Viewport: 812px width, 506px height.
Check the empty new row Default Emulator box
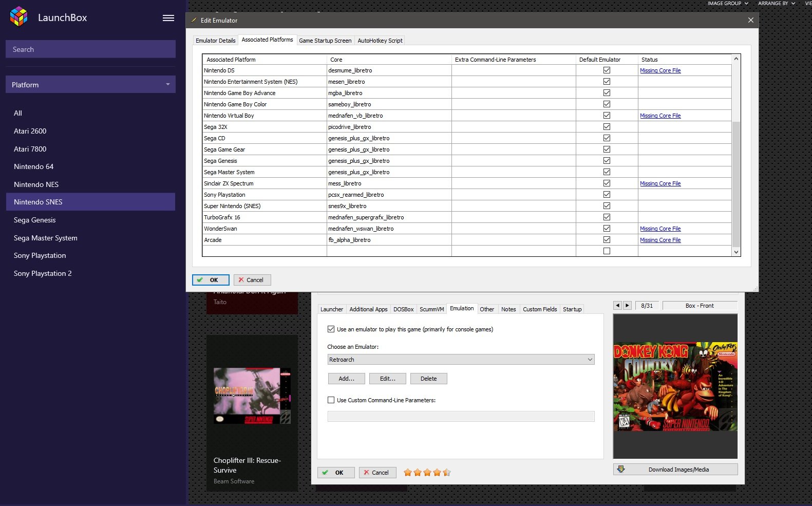click(607, 251)
